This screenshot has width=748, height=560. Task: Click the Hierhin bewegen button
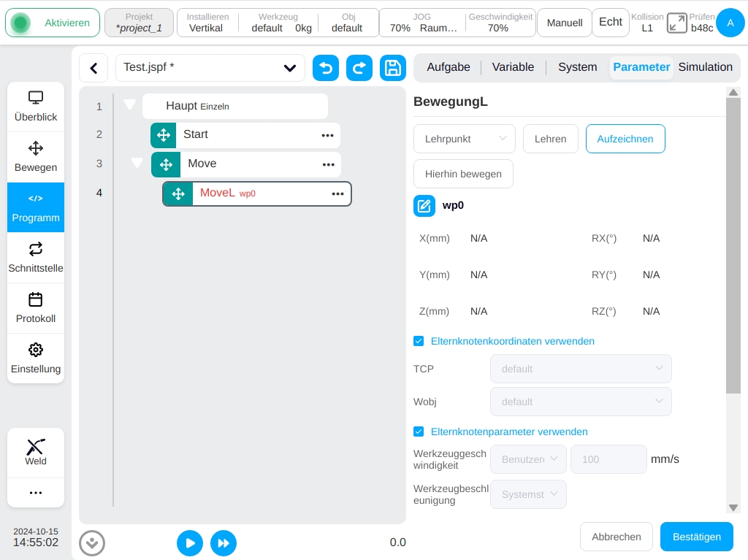[x=463, y=174]
